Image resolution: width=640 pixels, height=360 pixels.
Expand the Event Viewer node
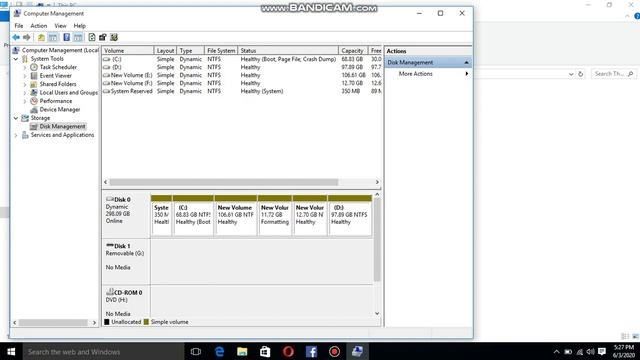click(25, 76)
